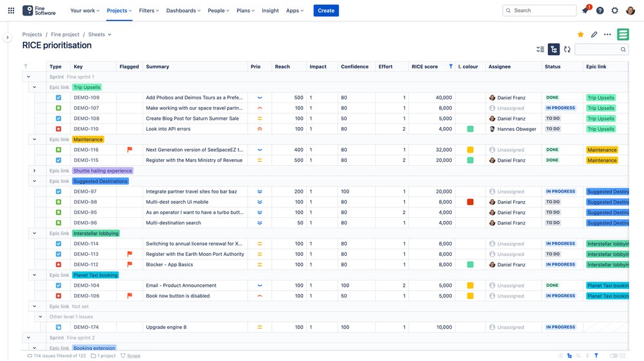Collapse the Maintenance epic group
644x361 pixels.
click(35, 139)
